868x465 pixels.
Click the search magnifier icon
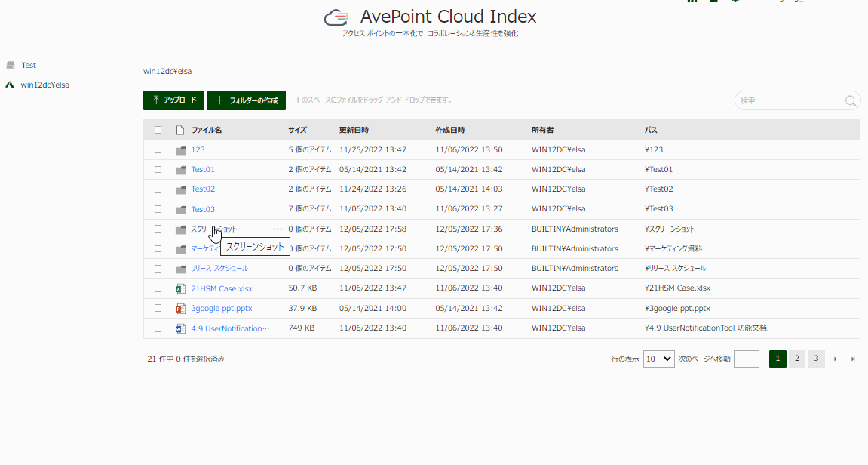coord(851,101)
